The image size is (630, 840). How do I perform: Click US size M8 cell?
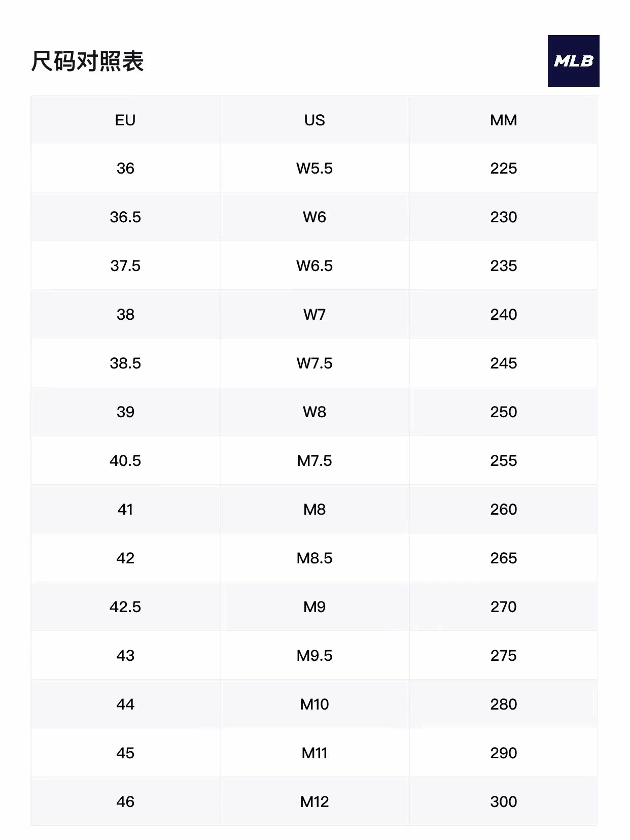pos(314,510)
